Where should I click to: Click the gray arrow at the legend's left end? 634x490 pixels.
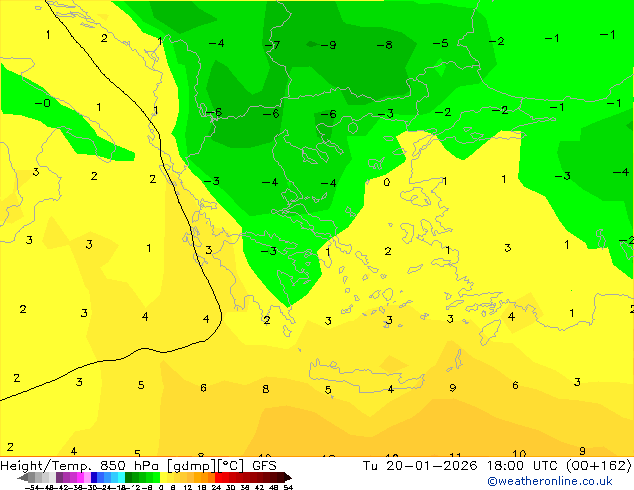(23, 477)
